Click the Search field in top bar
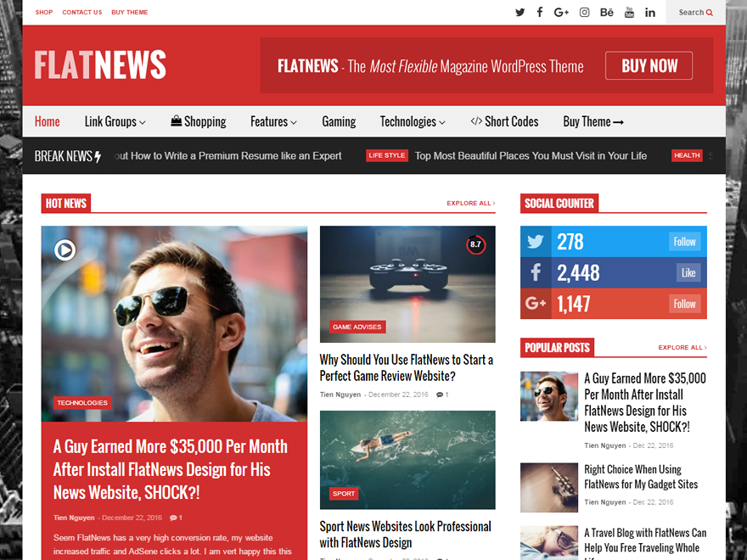 (695, 12)
